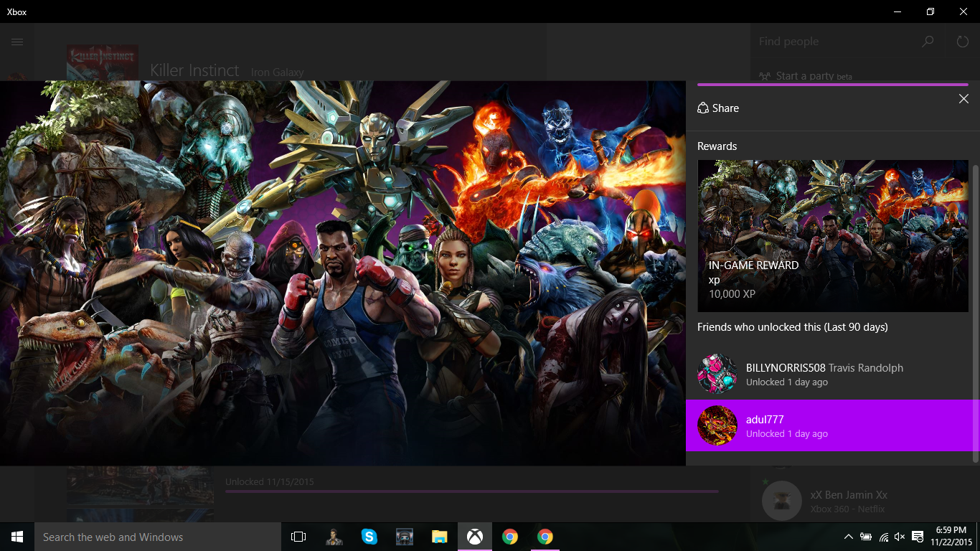This screenshot has height=551, width=980.
Task: Click the Killer Instinct title text
Action: point(194,70)
